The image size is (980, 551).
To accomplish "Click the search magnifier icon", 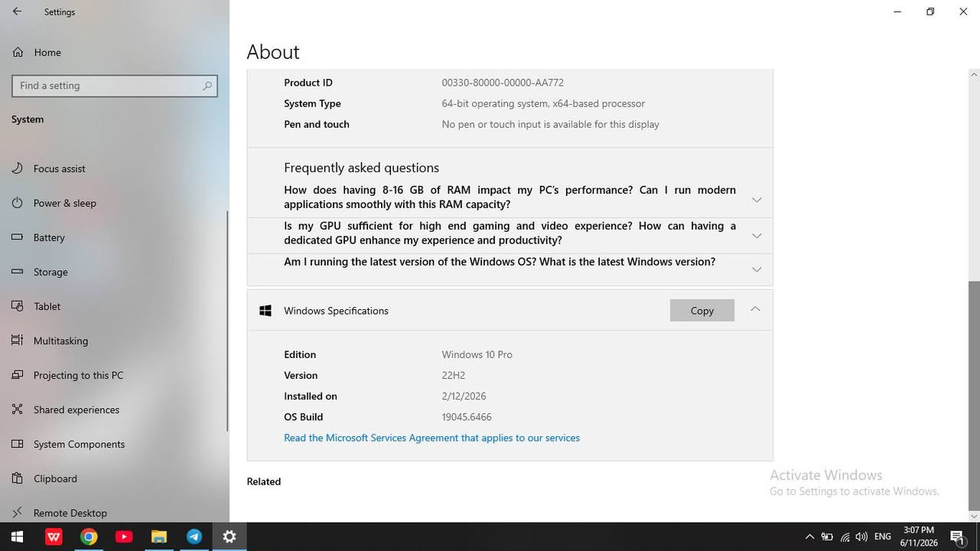I will (x=207, y=86).
